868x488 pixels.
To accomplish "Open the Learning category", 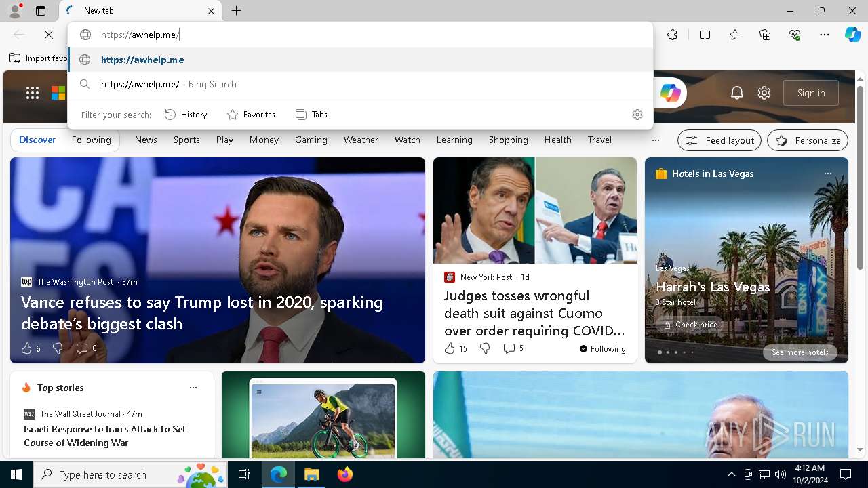I will (x=454, y=140).
